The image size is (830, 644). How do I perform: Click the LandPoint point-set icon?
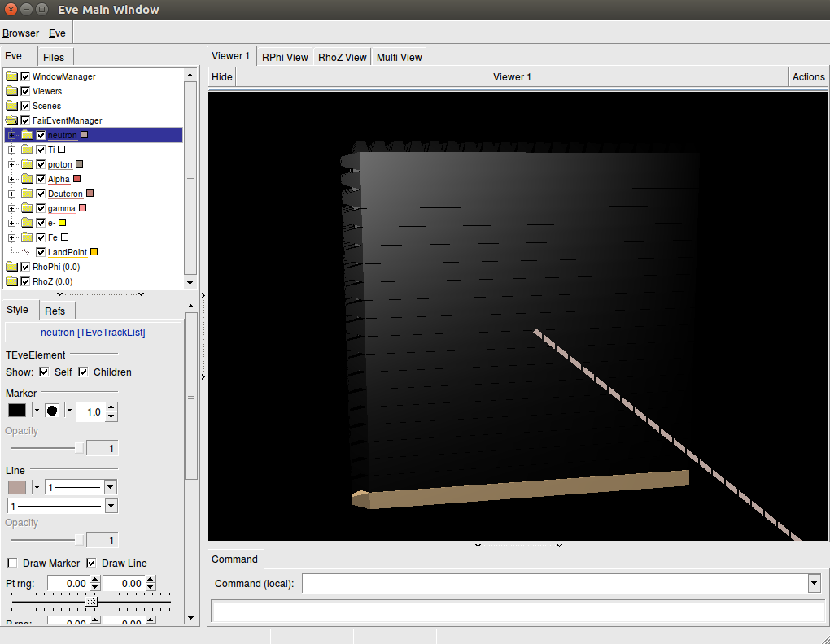(x=27, y=252)
